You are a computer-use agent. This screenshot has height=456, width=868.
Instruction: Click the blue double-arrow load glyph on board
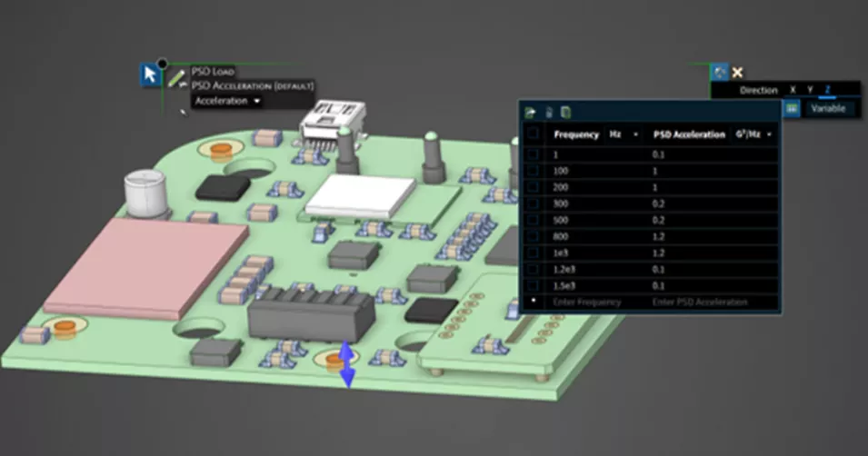tap(347, 364)
